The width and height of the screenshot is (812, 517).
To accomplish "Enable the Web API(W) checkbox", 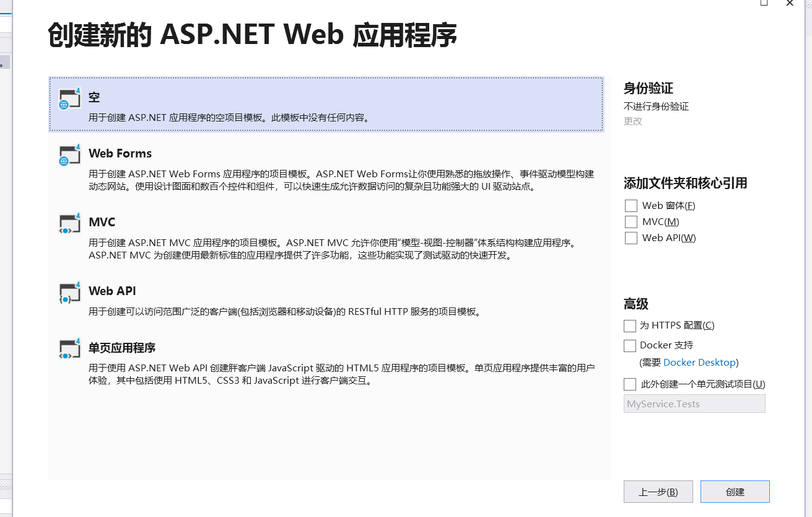I will point(631,238).
